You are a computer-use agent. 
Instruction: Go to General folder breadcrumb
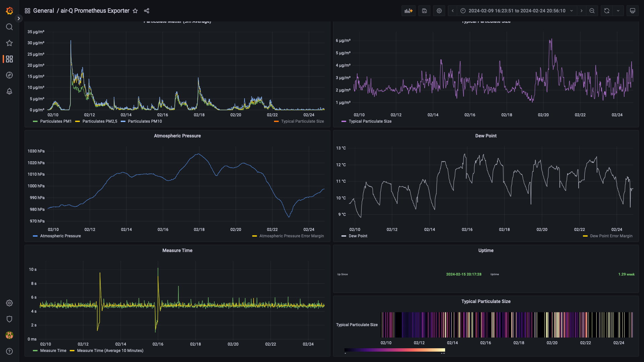click(43, 11)
